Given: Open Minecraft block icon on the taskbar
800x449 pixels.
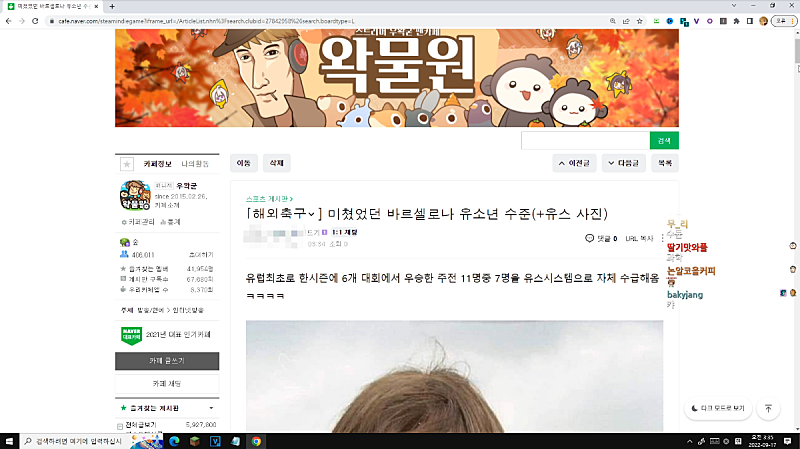Looking at the screenshot, I should click(x=194, y=441).
